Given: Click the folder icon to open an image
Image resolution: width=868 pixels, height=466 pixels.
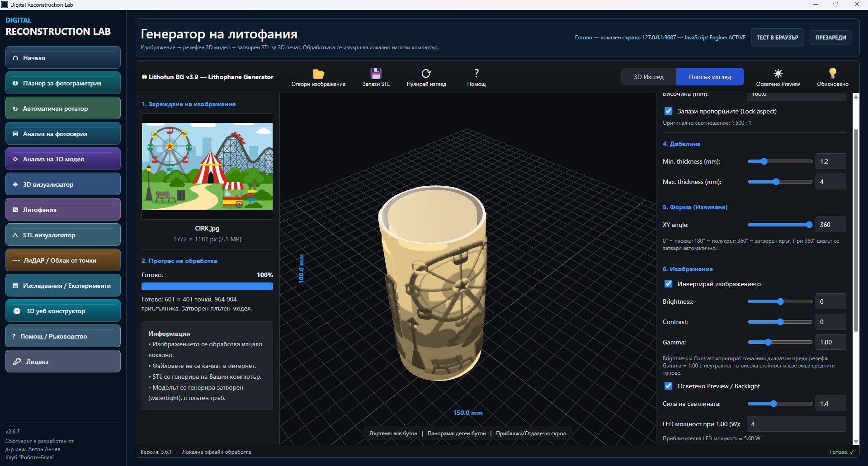Looking at the screenshot, I should click(x=319, y=74).
